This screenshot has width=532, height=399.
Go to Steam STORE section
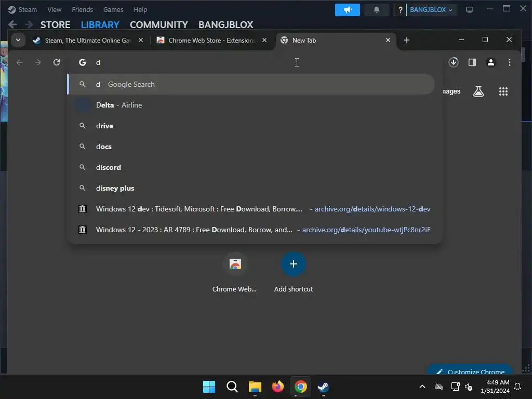55,25
